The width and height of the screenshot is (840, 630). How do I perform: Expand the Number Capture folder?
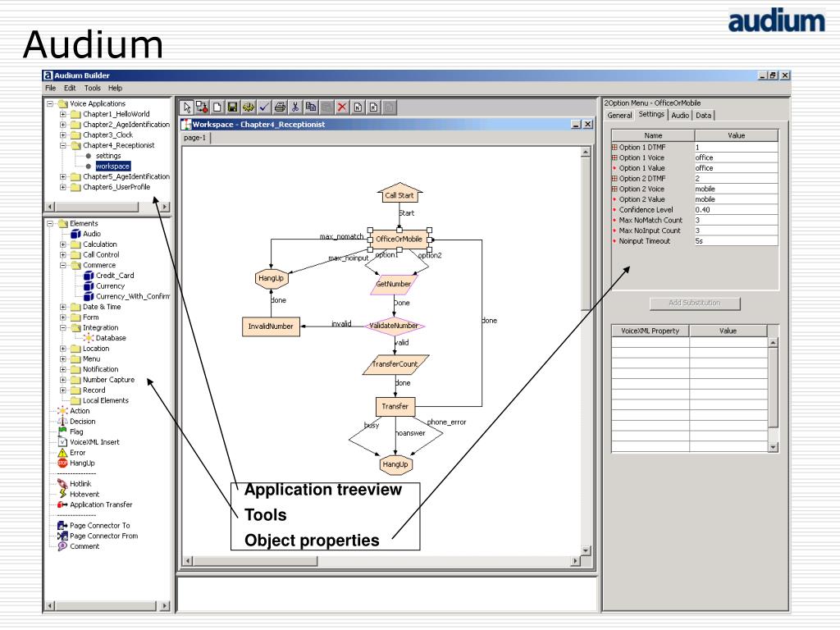[x=62, y=380]
